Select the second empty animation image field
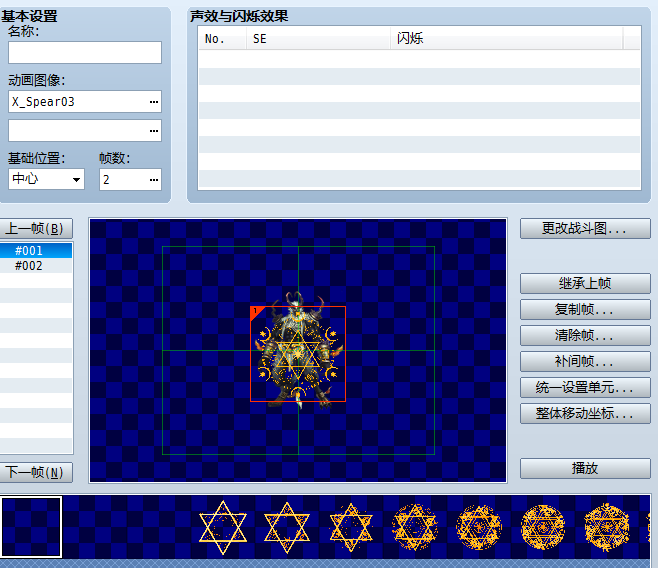The height and width of the screenshot is (568, 658). (x=85, y=130)
